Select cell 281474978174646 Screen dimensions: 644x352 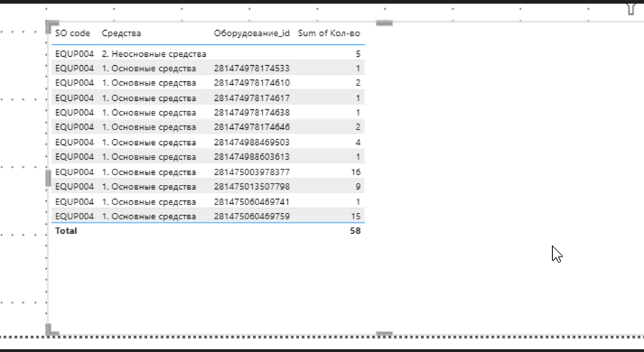[x=251, y=127]
